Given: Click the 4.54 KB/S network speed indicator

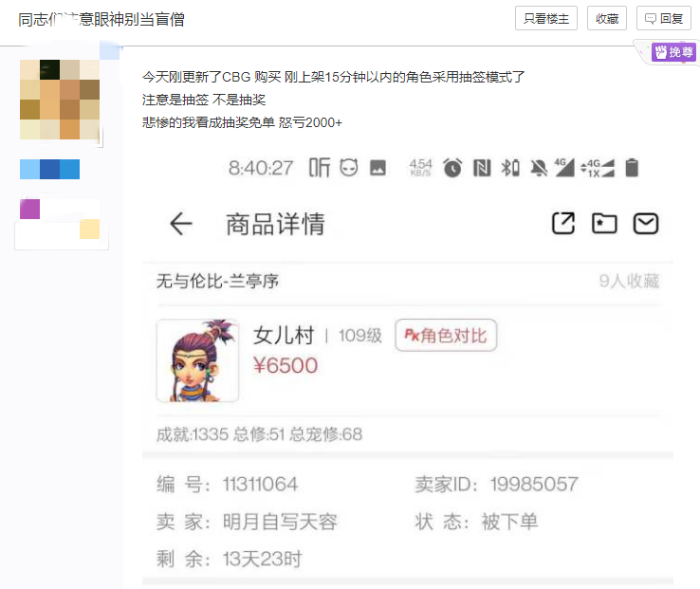Looking at the screenshot, I should (420, 168).
